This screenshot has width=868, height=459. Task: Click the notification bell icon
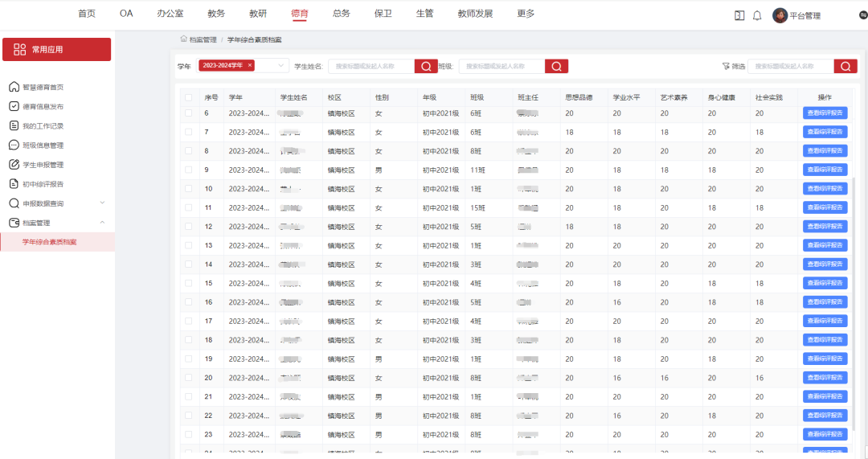[757, 15]
